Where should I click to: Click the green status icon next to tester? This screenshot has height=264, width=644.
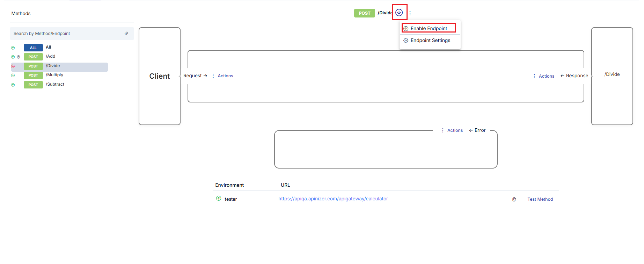pyautogui.click(x=219, y=198)
